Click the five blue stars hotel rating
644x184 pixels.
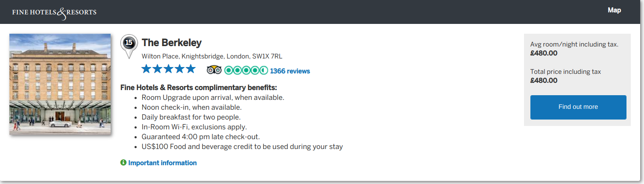click(168, 69)
